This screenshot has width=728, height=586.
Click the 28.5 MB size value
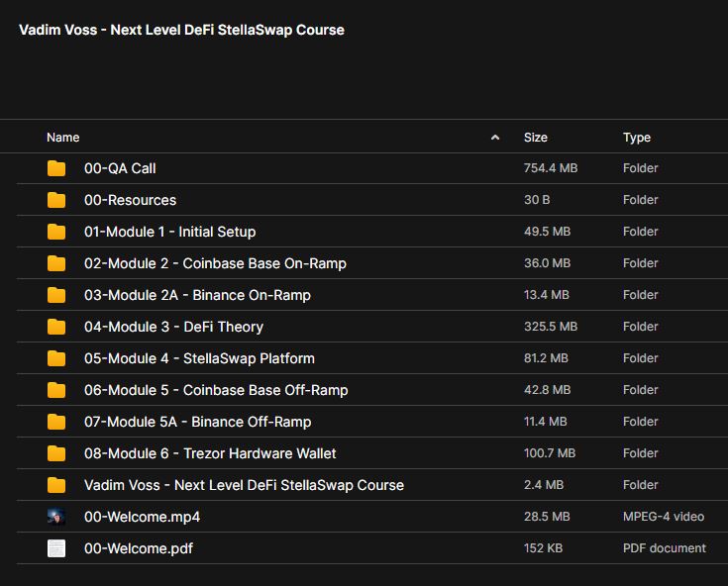tap(547, 516)
